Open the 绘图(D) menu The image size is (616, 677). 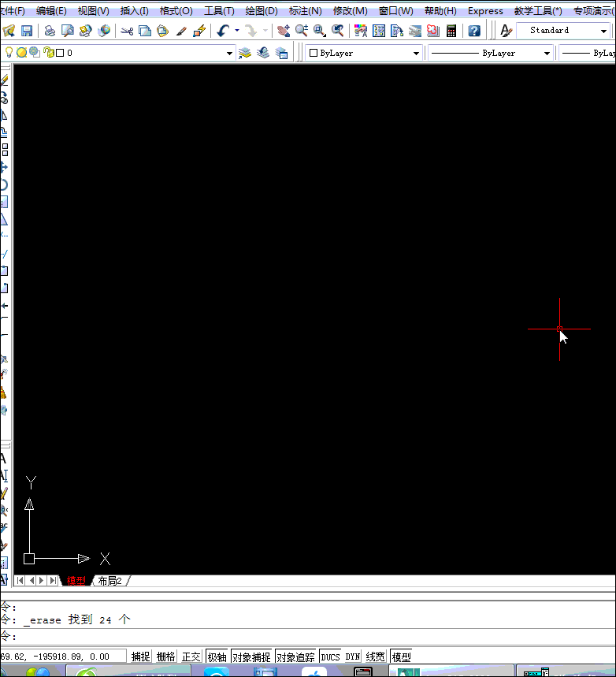262,11
